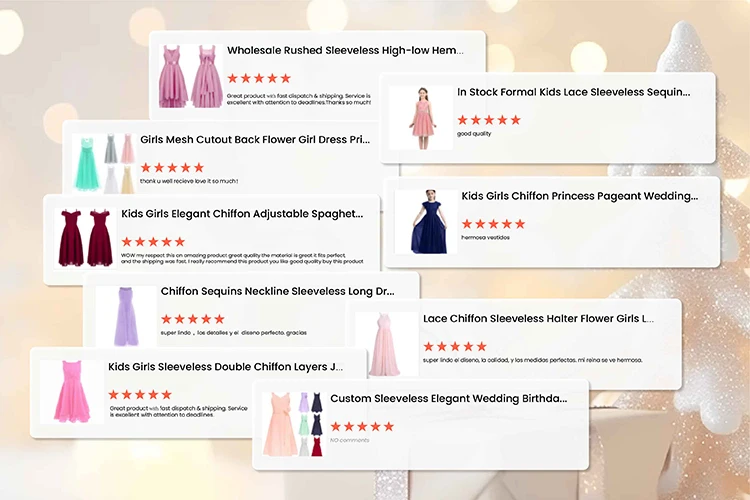Click the five stars under Custom Sleeveless Elegant
This screenshot has height=500, width=750.
(362, 427)
